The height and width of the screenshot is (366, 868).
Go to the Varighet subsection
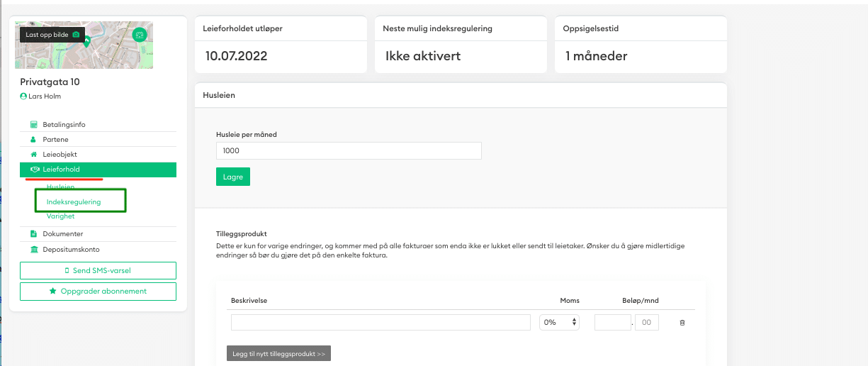(x=60, y=216)
